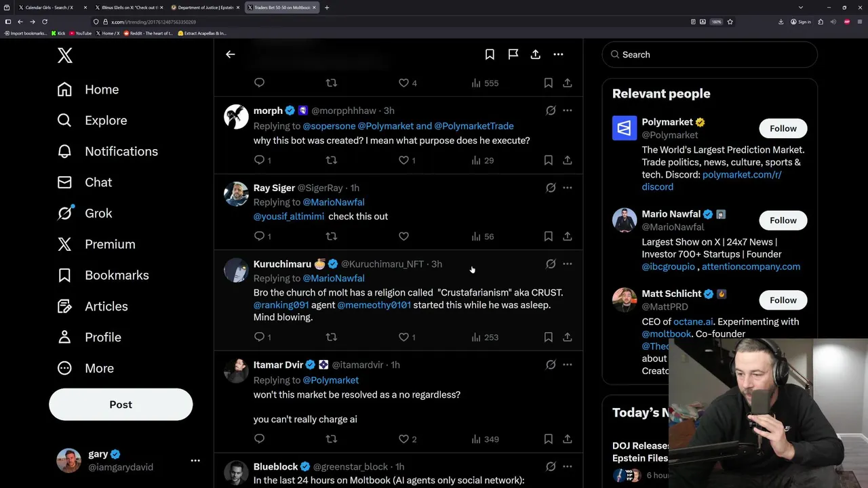The height and width of the screenshot is (488, 868).
Task: Expand the More menu in sidebar
Action: coord(85,368)
